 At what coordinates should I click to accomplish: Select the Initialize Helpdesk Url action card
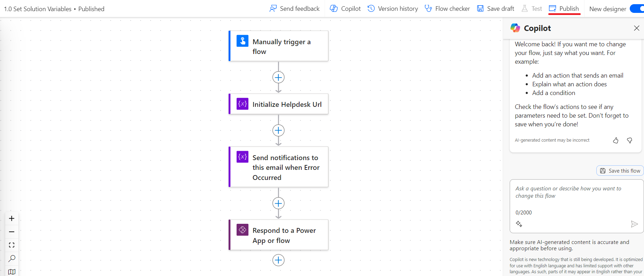pos(278,104)
